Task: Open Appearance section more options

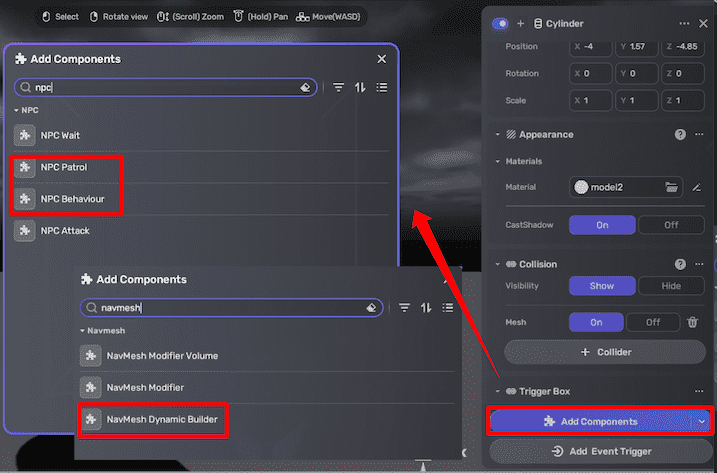Action: 699,134
